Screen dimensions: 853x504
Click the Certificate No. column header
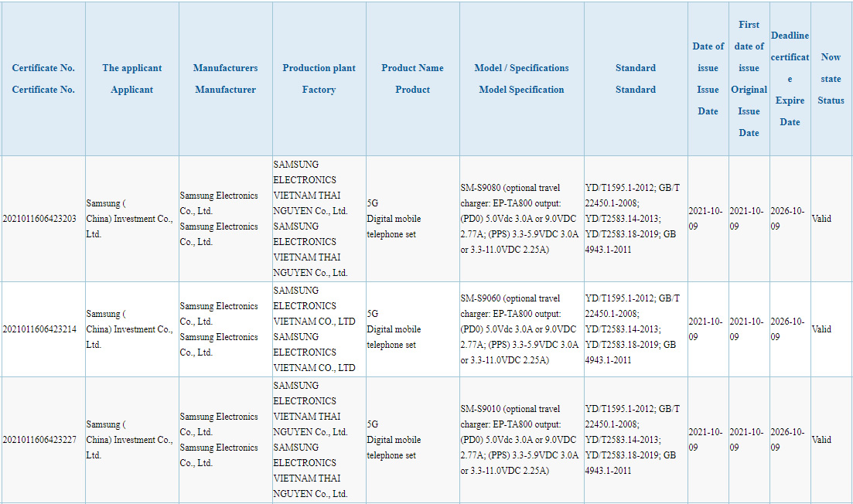[43, 79]
